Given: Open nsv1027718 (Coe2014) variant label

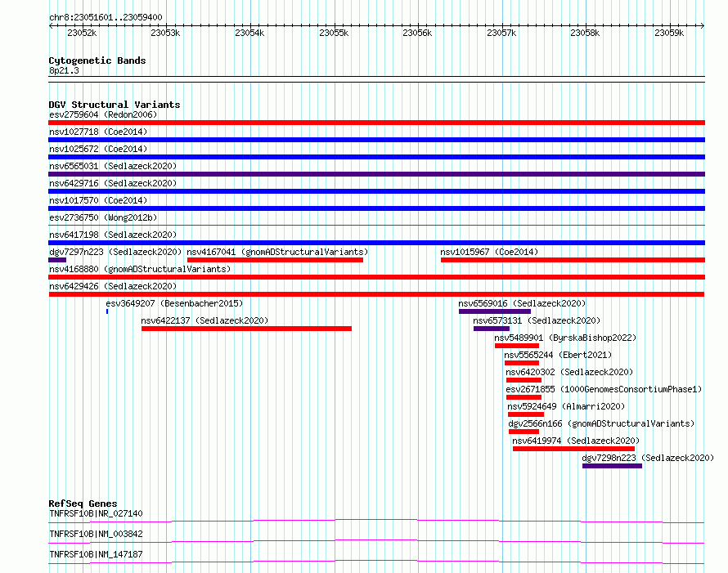Looking at the screenshot, I should [98, 132].
